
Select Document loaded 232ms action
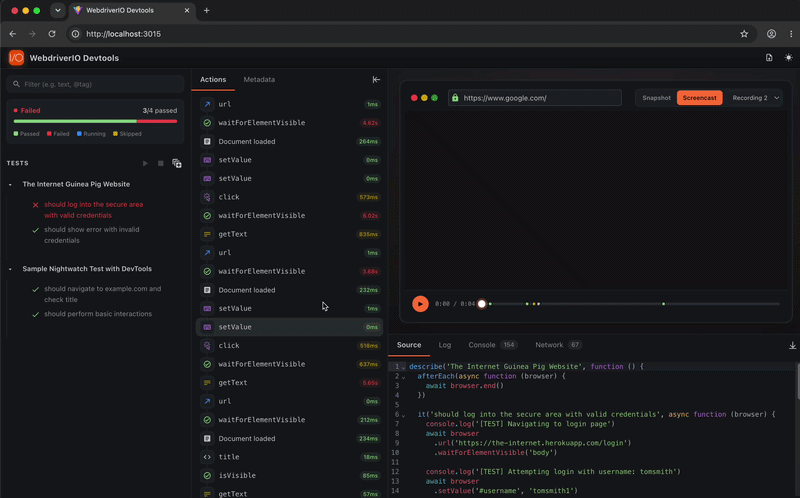pos(289,290)
